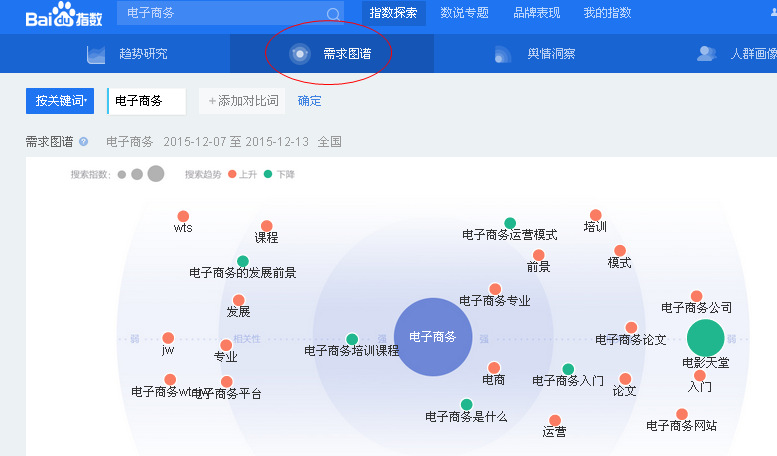
Task: Click the 人群画像 people icon
Action: [707, 54]
